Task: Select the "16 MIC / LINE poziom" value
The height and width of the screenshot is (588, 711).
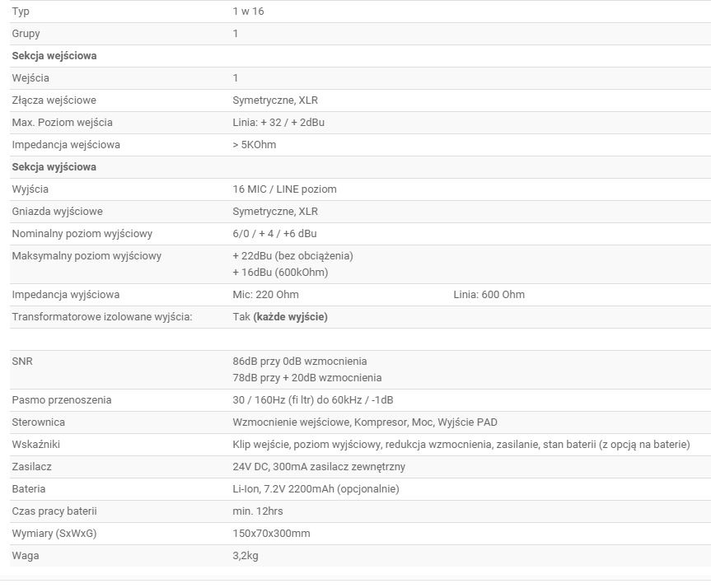Action: click(x=284, y=189)
